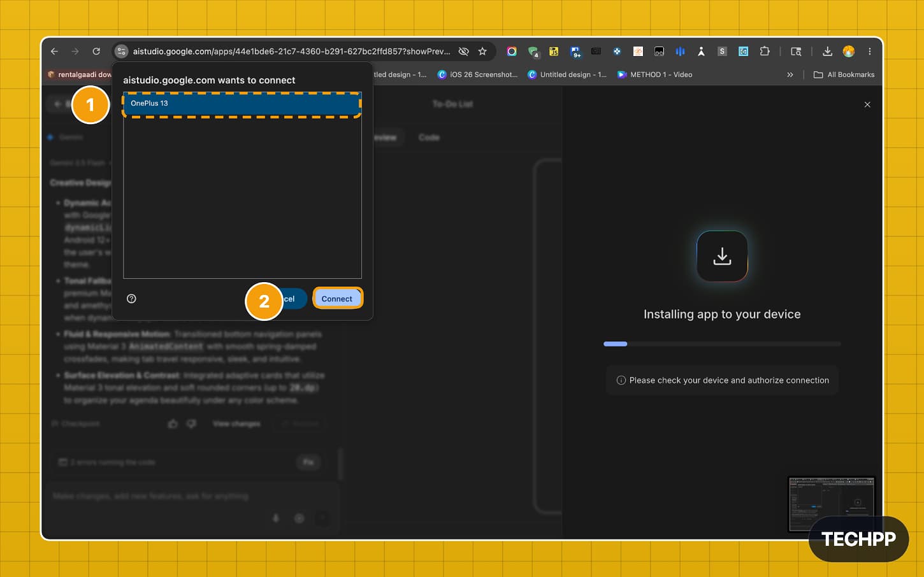Open the site information icon beside the URL

121,52
